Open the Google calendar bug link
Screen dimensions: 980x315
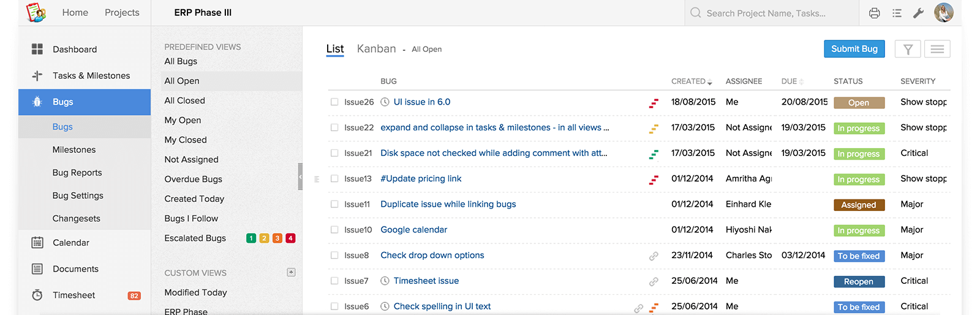tap(413, 230)
